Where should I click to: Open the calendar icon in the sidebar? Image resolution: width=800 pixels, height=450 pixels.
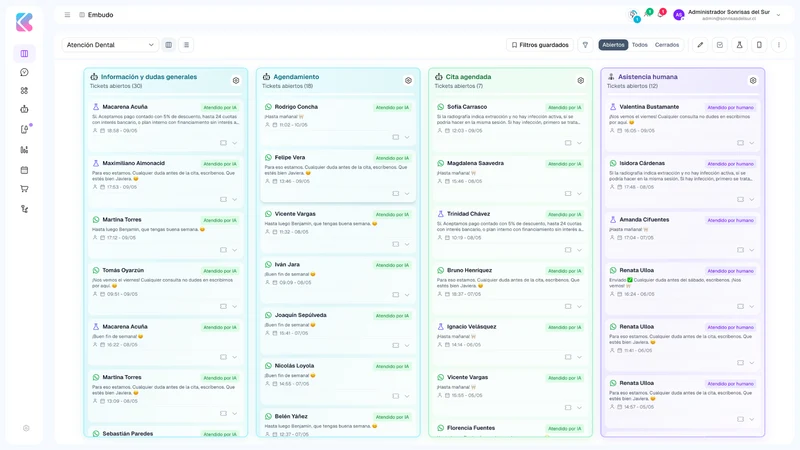24,170
